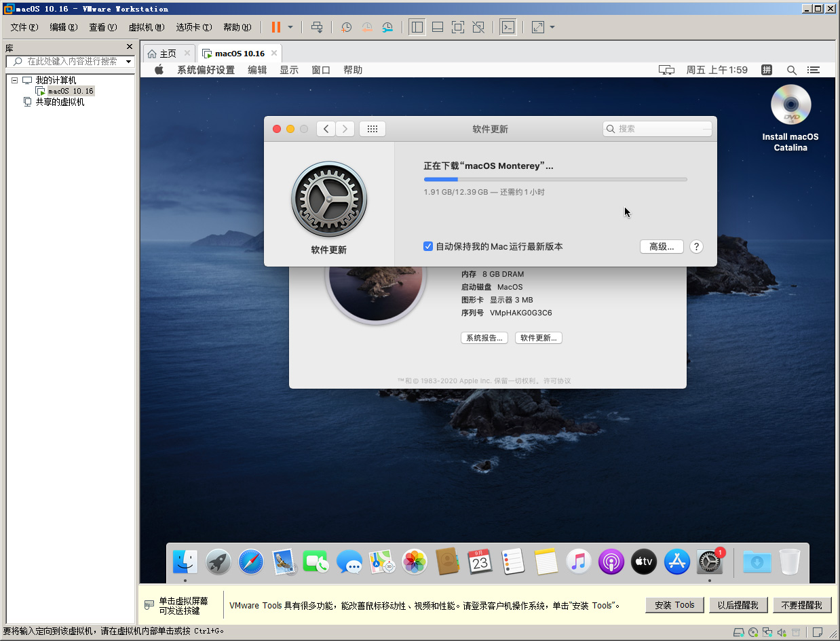
Task: Open Spotlight search in macOS menu bar
Action: [x=791, y=70]
